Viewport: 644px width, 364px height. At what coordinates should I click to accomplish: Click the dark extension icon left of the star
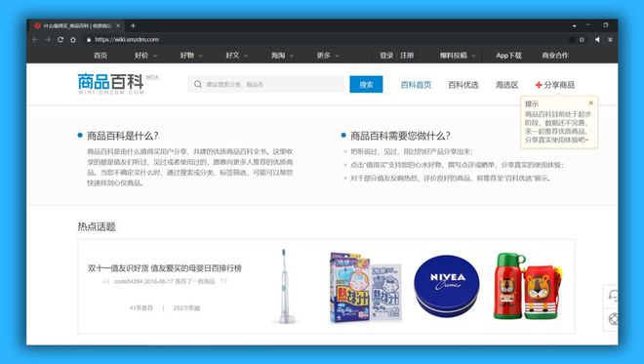[571, 39]
